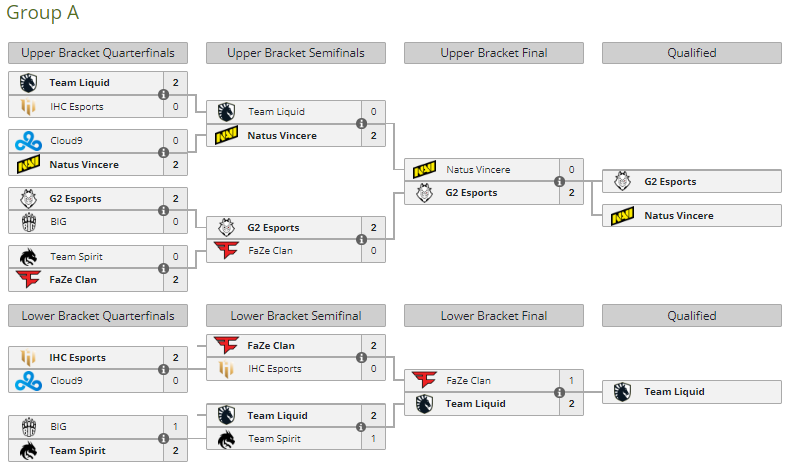Viewport: 787px width, 466px height.
Task: Click Team Liquid logo in Upper Bracket Quarterfinals
Action: (x=28, y=83)
